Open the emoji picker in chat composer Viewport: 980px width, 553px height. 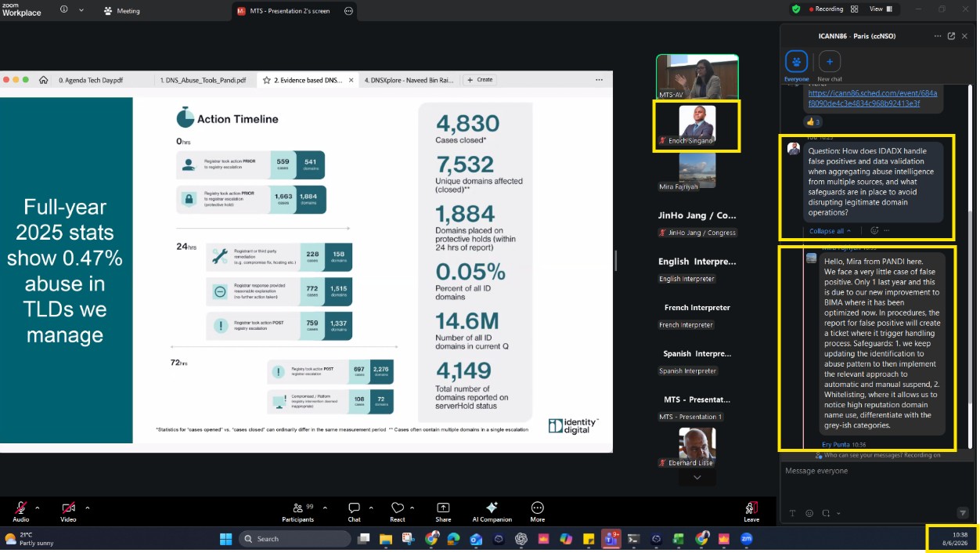809,514
